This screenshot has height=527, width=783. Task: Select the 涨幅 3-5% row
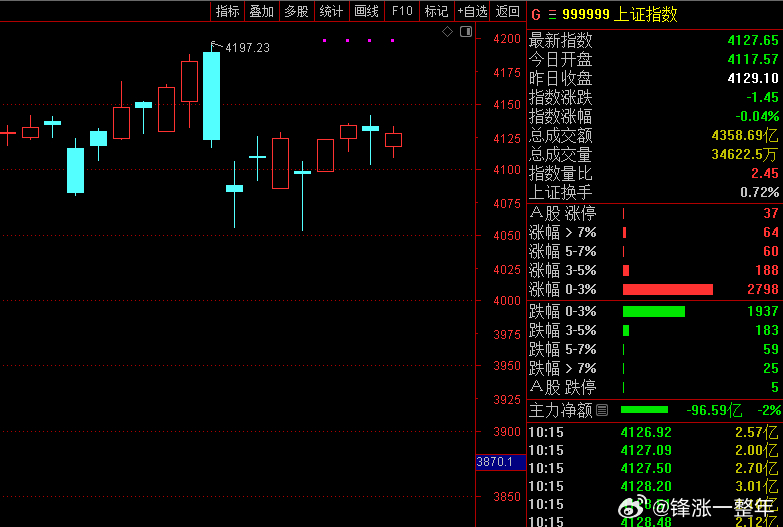click(653, 270)
